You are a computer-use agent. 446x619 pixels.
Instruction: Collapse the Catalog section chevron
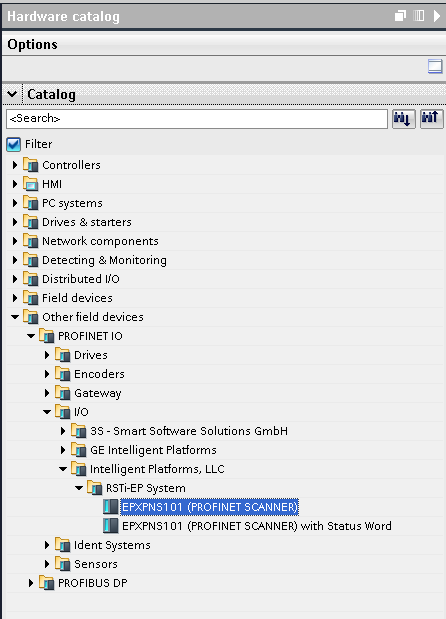12,94
